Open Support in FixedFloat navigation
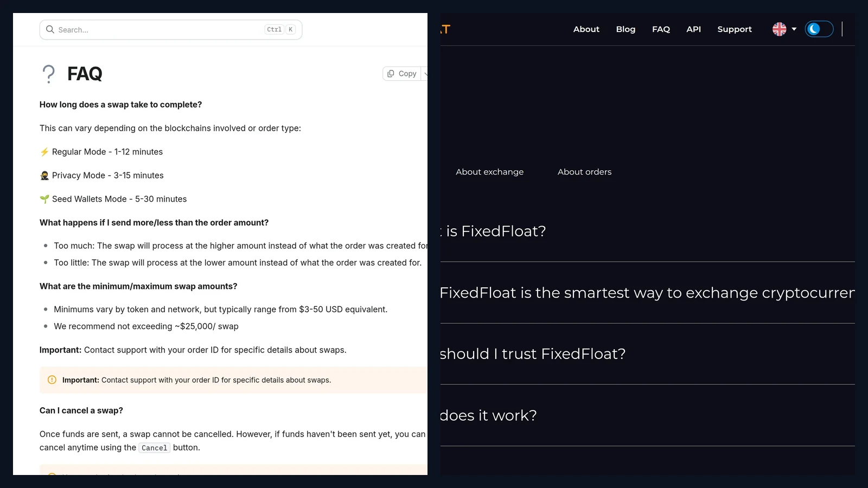Screen dimensions: 868x488 tap(735, 29)
